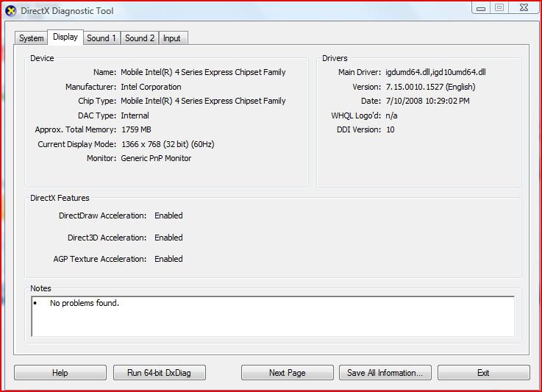Click the WHQL Logo'd n/a value
Image resolution: width=542 pixels, height=392 pixels.
click(x=392, y=115)
